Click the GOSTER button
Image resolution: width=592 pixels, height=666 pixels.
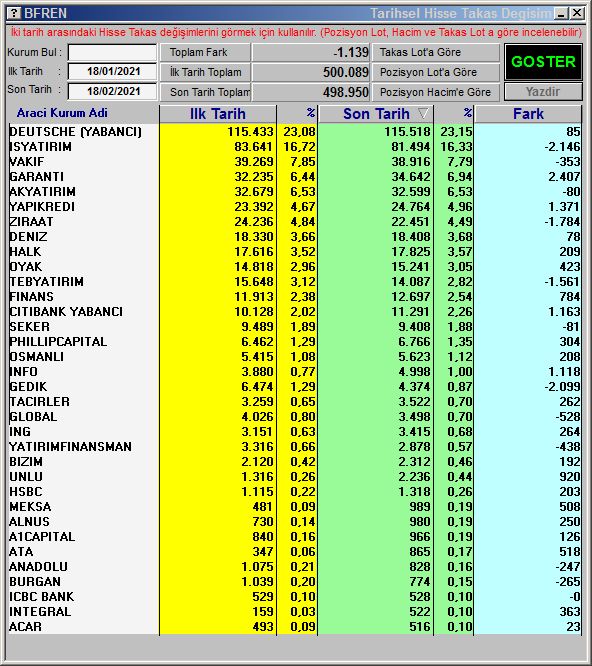click(x=543, y=62)
